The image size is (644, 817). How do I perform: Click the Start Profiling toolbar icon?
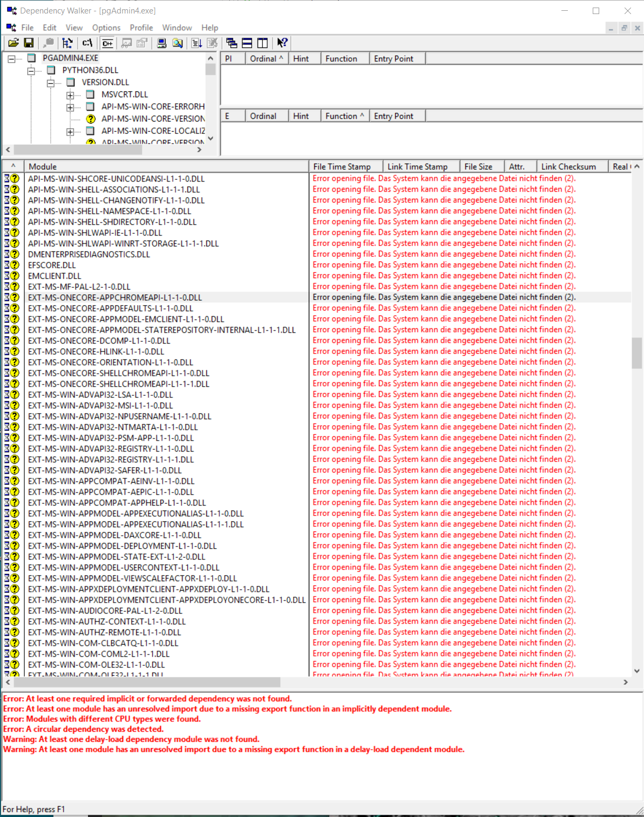pyautogui.click(x=127, y=43)
